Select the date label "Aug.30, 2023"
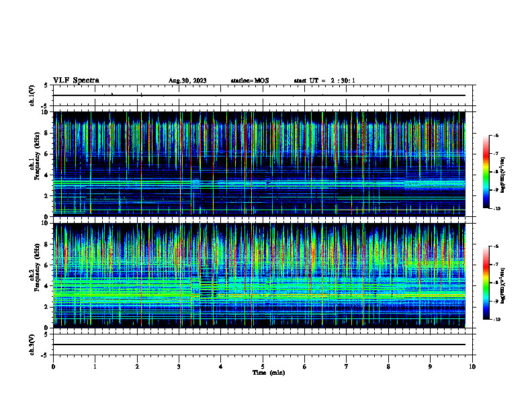The height and width of the screenshot is (411, 532). point(187,81)
